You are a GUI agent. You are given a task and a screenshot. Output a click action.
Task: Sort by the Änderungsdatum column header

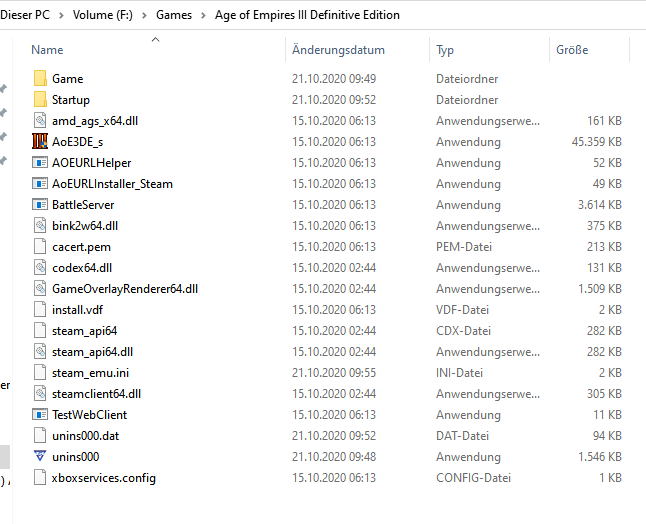tap(338, 50)
